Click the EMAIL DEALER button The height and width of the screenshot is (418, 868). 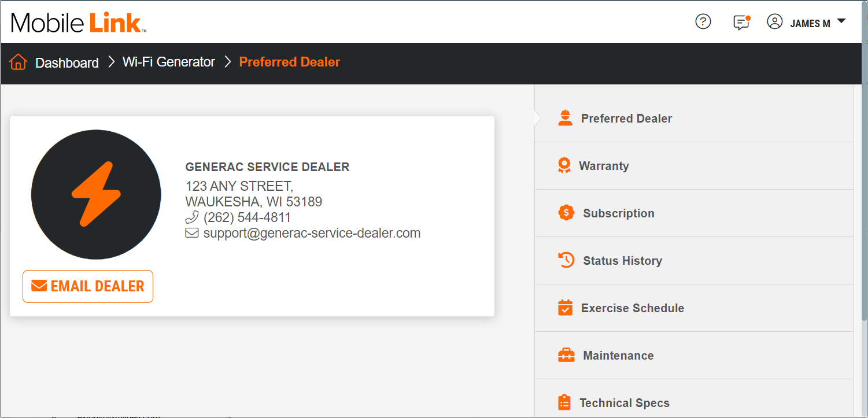[88, 286]
